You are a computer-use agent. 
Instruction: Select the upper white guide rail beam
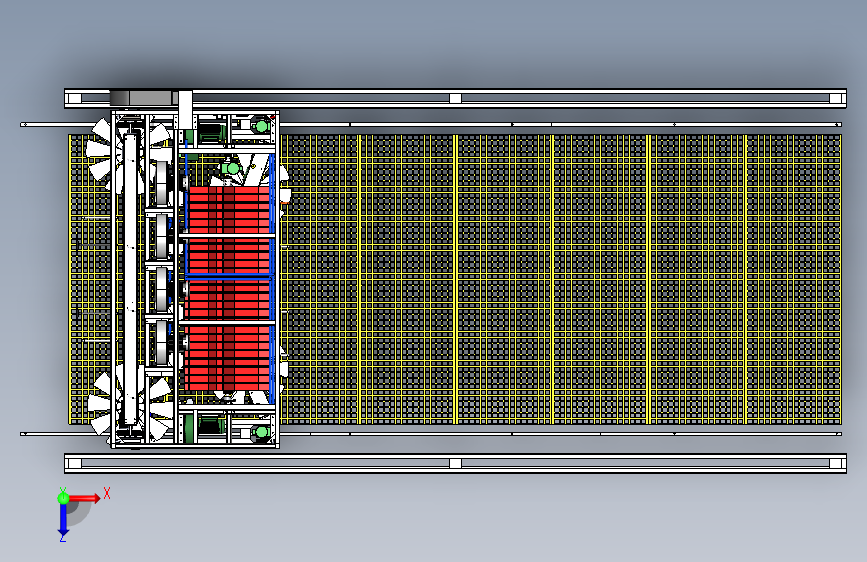pyautogui.click(x=455, y=98)
